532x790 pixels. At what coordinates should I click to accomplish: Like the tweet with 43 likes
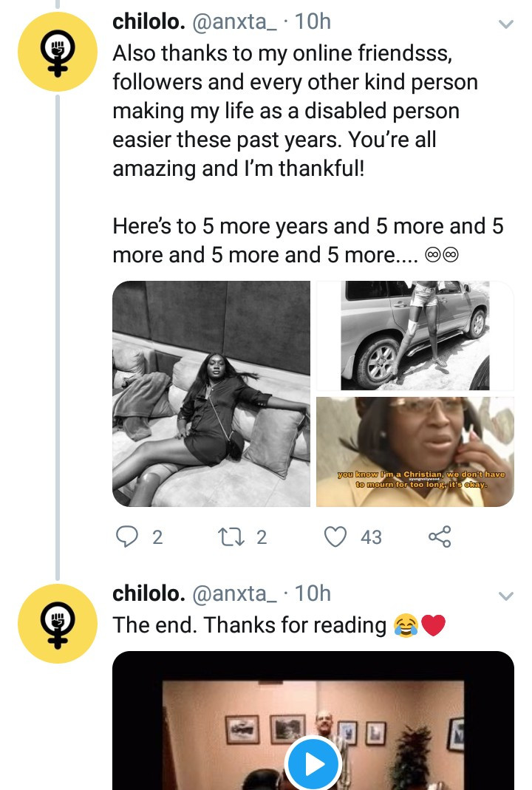[336, 537]
